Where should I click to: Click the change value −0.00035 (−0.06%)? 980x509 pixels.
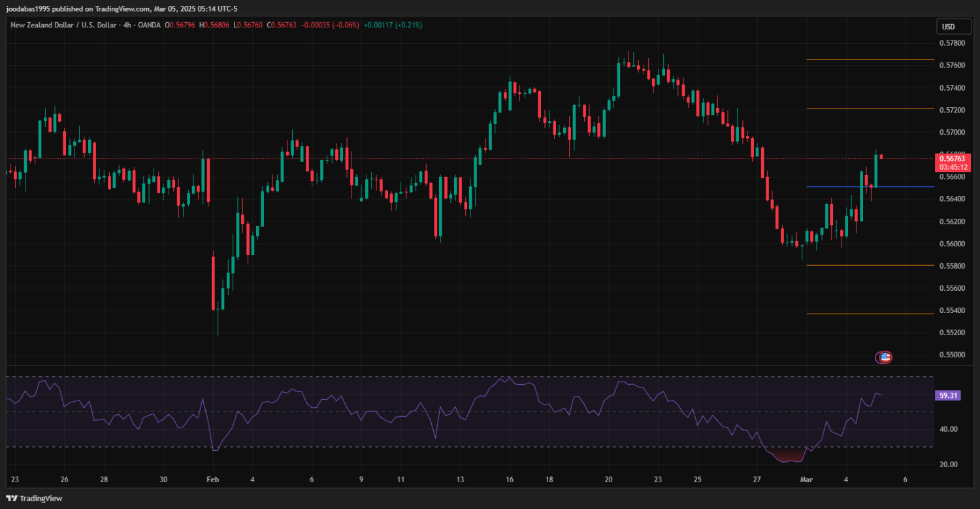pyautogui.click(x=330, y=25)
